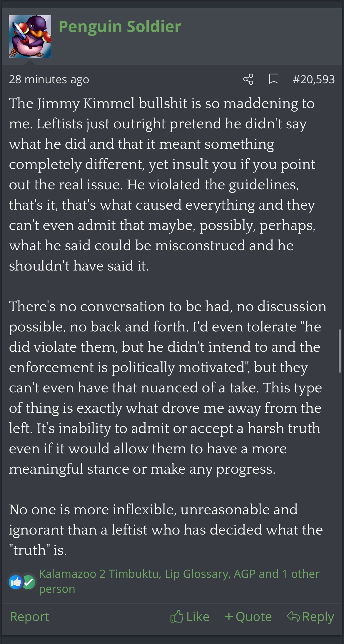
Task: Click the Report link
Action: [x=29, y=617]
